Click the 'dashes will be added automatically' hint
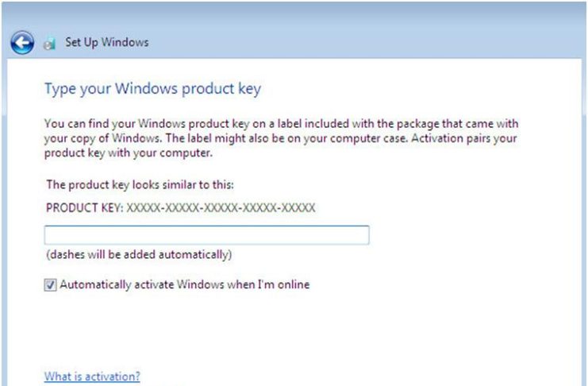 pyautogui.click(x=139, y=255)
